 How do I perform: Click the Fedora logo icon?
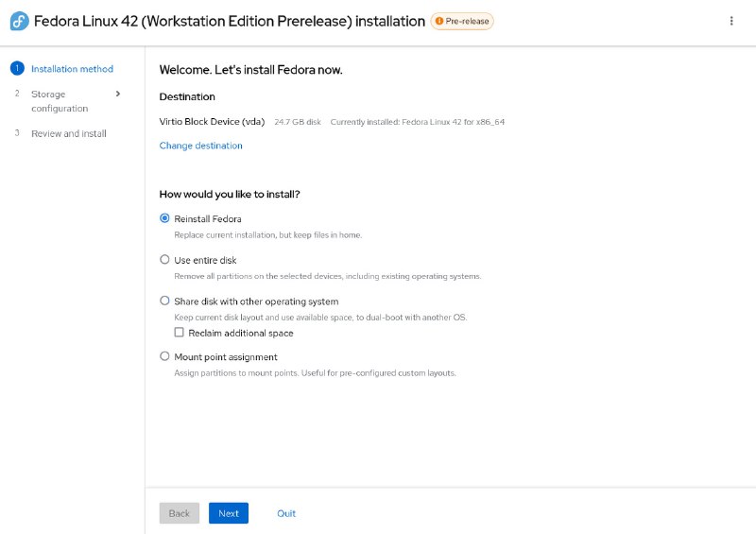pos(19,21)
